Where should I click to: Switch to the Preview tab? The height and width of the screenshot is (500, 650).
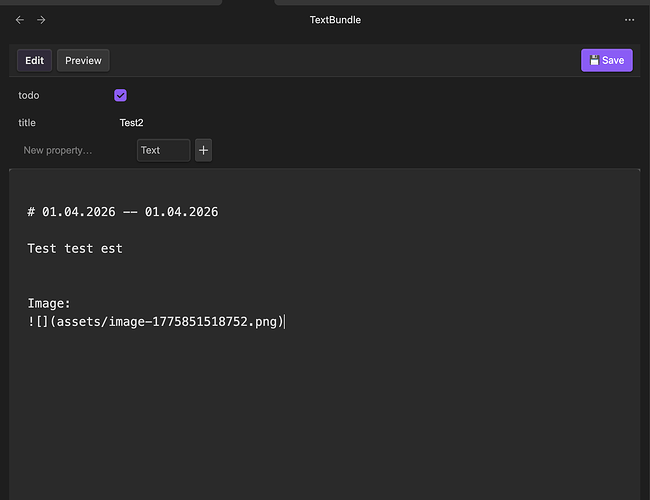83,61
